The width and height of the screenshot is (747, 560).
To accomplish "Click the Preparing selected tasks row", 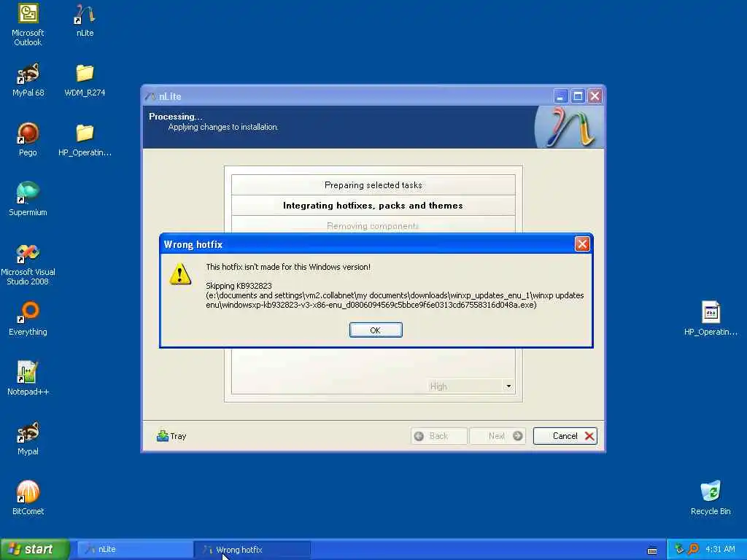I will [373, 184].
